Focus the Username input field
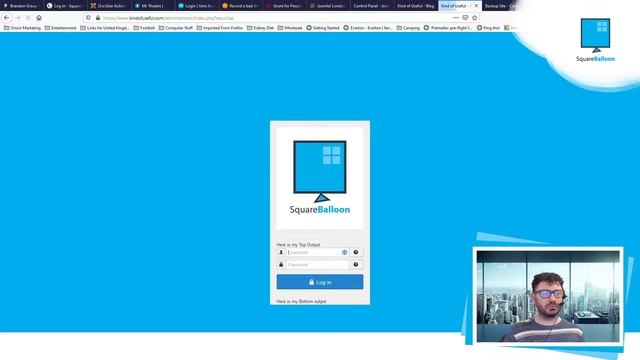The image size is (640, 360). pyautogui.click(x=317, y=252)
